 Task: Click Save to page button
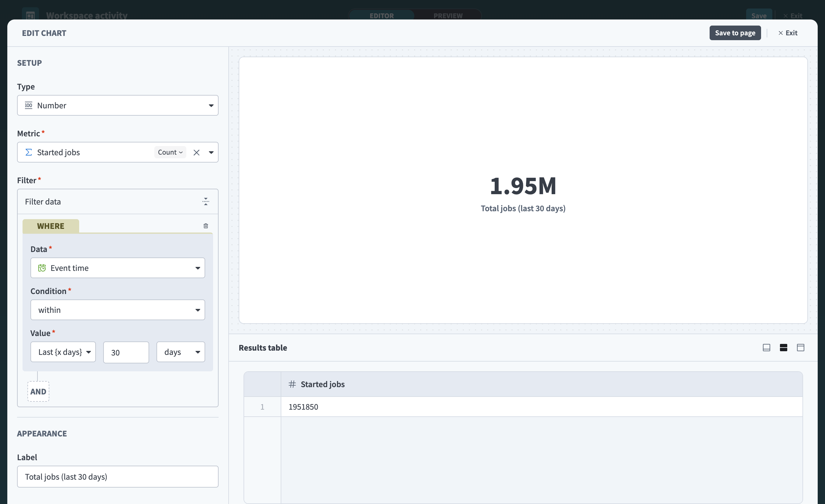click(735, 33)
